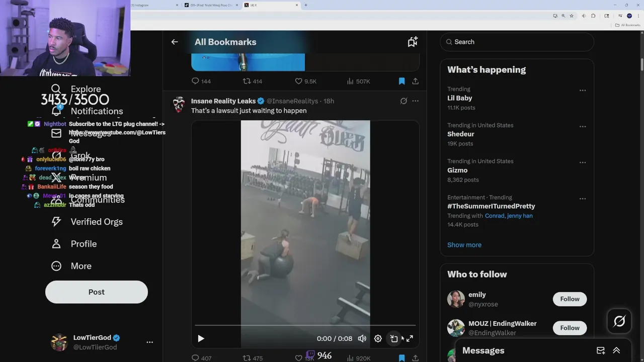This screenshot has height=362, width=644.
Task: Compose new message in Messages drawer
Action: click(601, 350)
